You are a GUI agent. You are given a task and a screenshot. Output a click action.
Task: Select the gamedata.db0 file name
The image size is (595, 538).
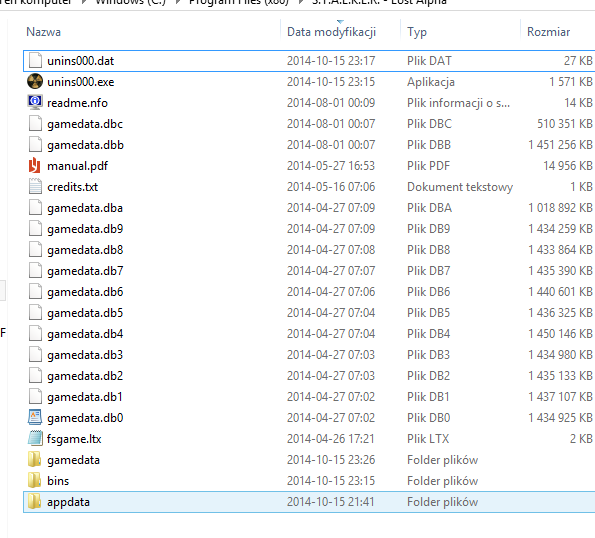[x=85, y=418]
